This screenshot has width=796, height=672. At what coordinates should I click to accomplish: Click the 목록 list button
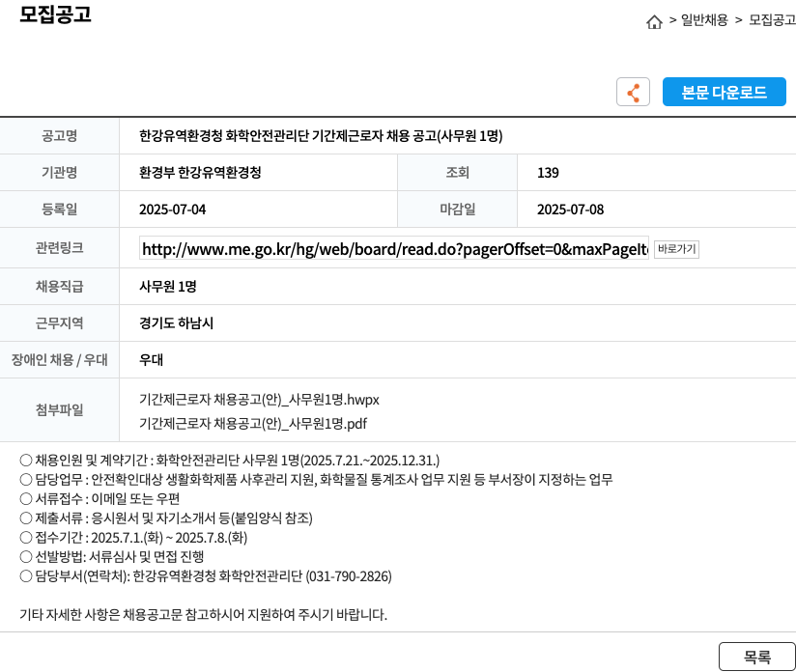[x=757, y=657]
